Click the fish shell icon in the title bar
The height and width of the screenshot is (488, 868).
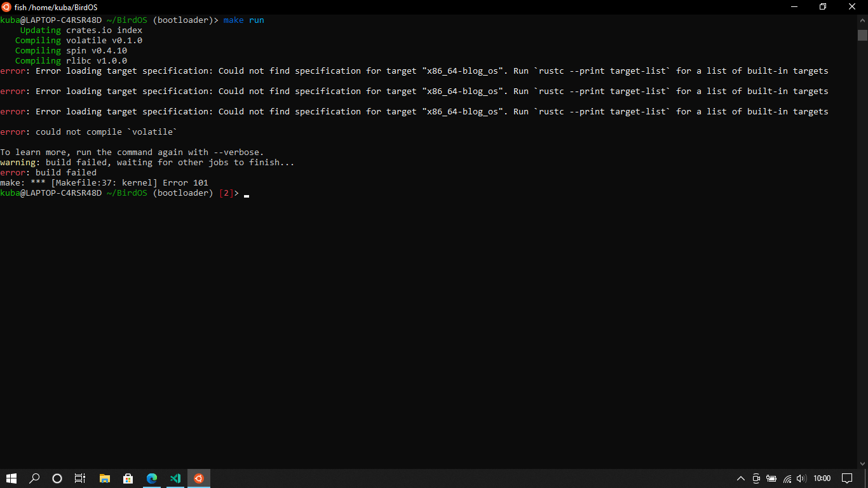point(6,6)
